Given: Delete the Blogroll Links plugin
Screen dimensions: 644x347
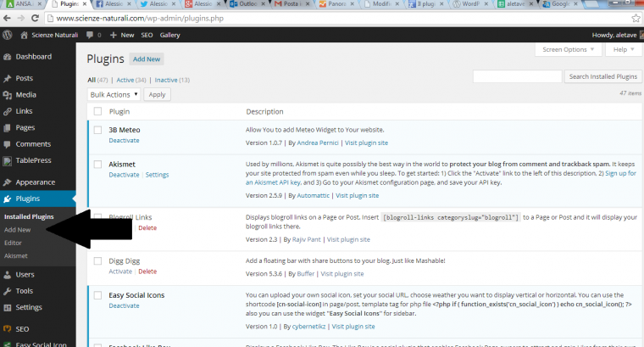Looking at the screenshot, I should click(147, 227).
